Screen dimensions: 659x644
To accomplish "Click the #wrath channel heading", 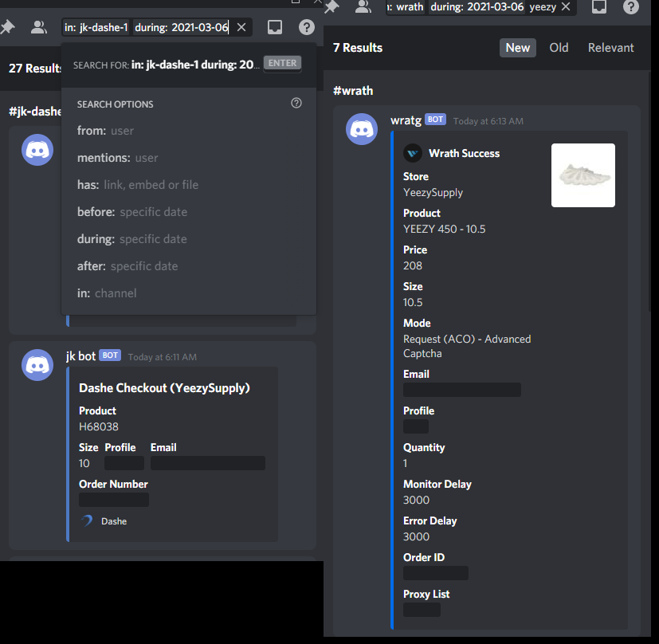I will 353,91.
